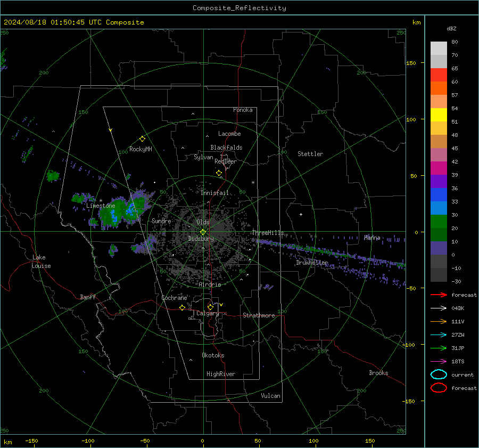Click the Sundre town label

(x=161, y=221)
